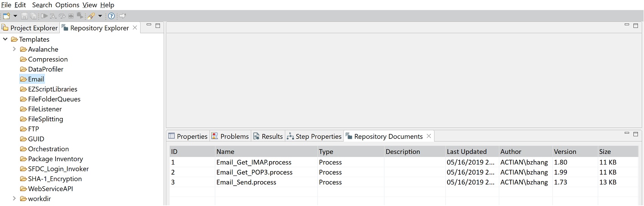The width and height of the screenshot is (644, 206).
Task: Click the New wizard icon in toolbar
Action: (6, 16)
